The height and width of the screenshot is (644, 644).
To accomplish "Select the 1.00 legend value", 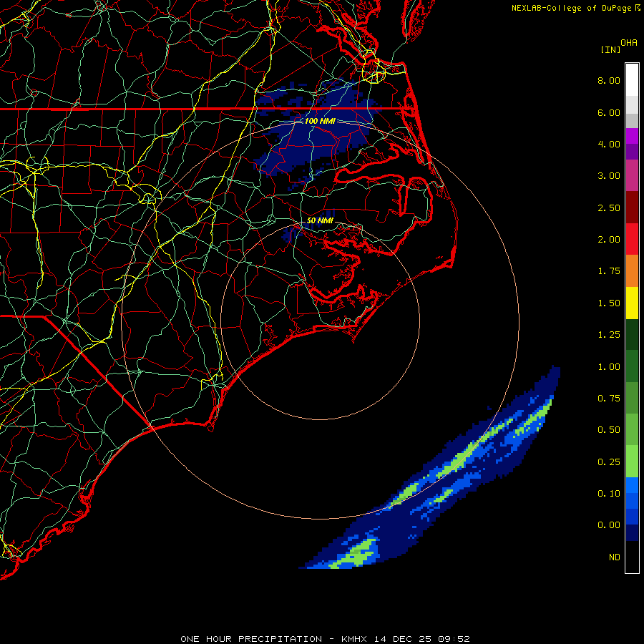I will (x=609, y=367).
